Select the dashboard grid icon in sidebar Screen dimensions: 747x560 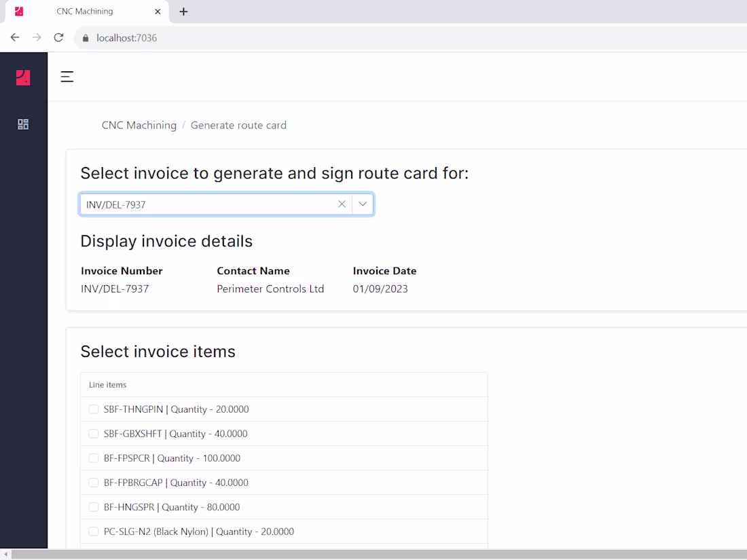coord(23,124)
